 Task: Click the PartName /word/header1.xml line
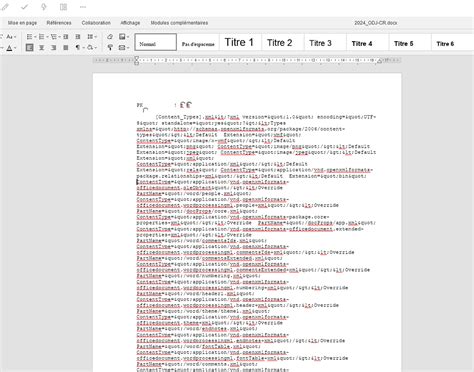pyautogui.click(x=196, y=293)
